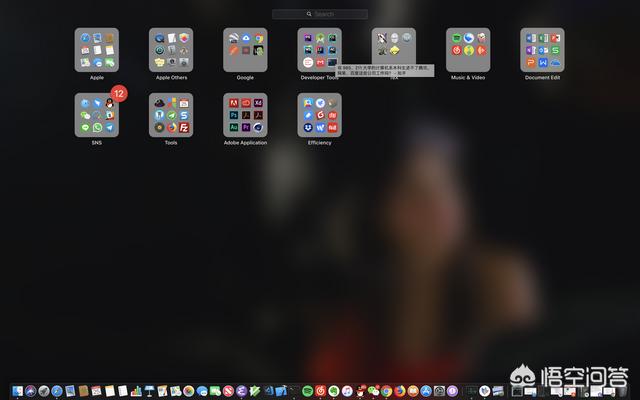Open the Developer Tools folder
This screenshot has height=400, width=640.
(x=320, y=50)
